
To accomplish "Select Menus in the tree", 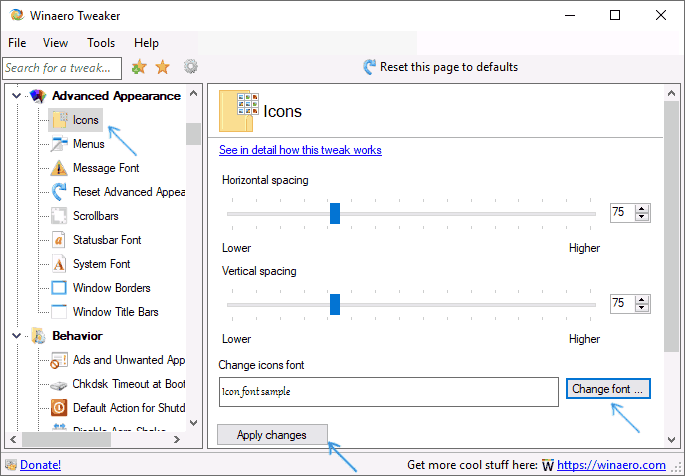I will pos(89,144).
